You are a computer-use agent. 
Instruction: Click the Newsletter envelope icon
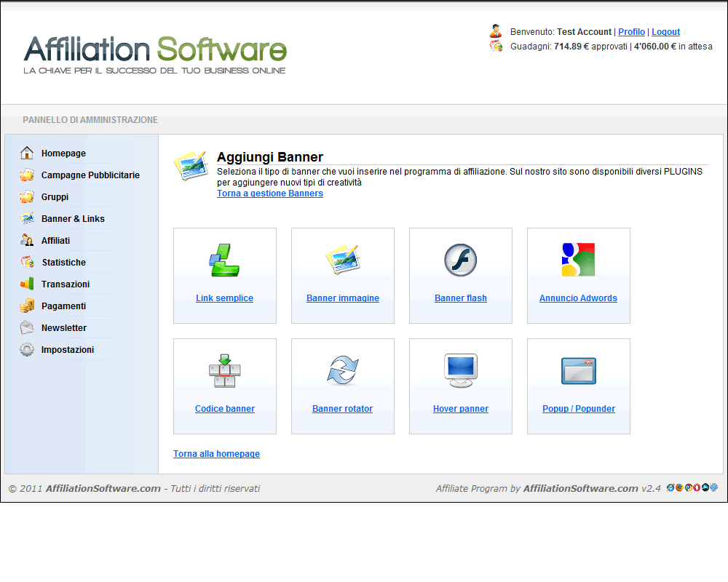27,328
